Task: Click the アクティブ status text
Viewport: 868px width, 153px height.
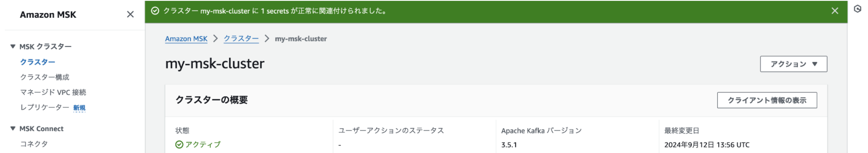Action: [x=203, y=144]
